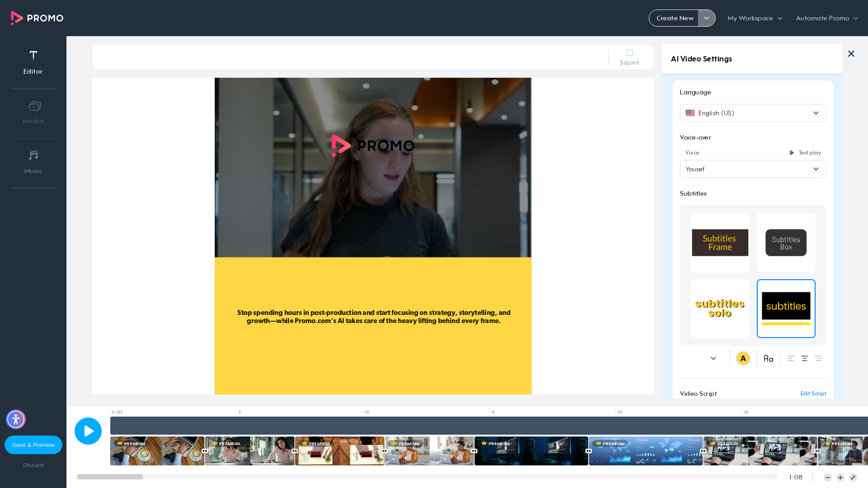Discard the changes

pos(33,465)
